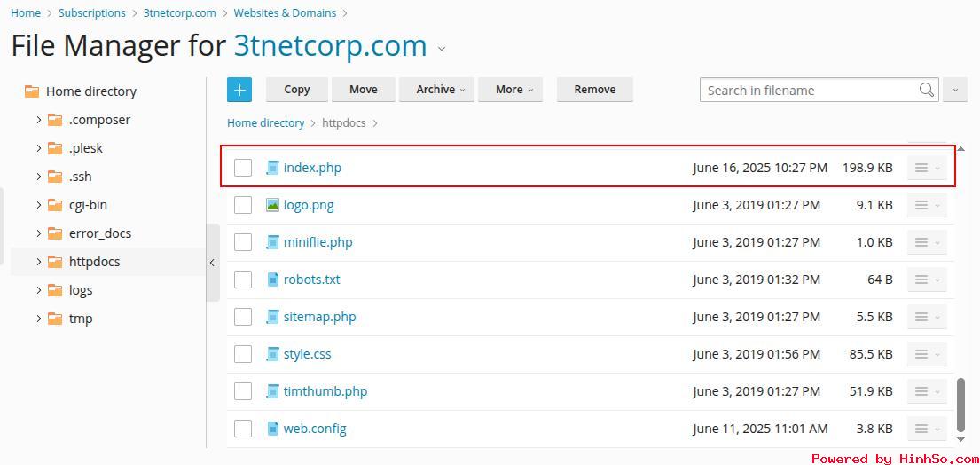Open the actions menu for style.css
The height and width of the screenshot is (465, 980).
927,354
